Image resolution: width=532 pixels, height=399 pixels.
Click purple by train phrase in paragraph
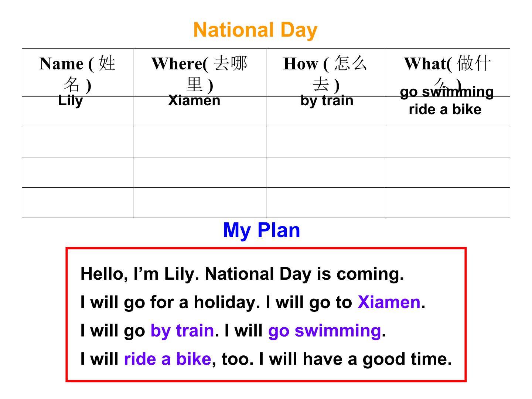tap(182, 331)
